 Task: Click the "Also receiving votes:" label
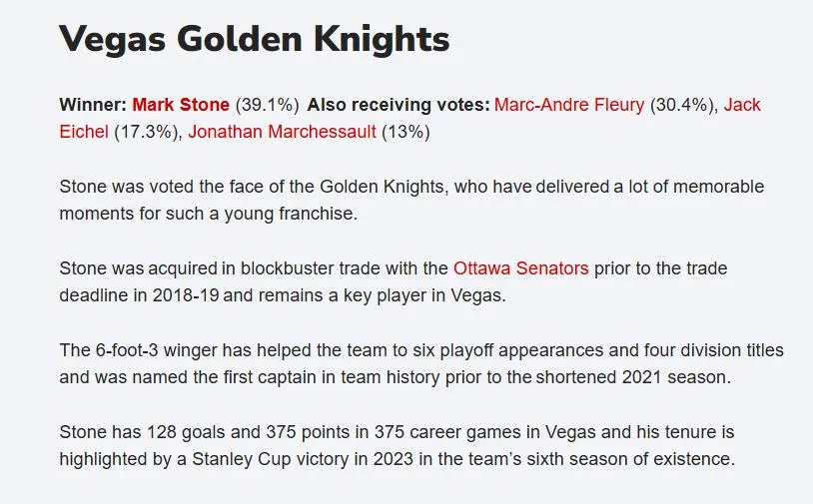pyautogui.click(x=399, y=105)
